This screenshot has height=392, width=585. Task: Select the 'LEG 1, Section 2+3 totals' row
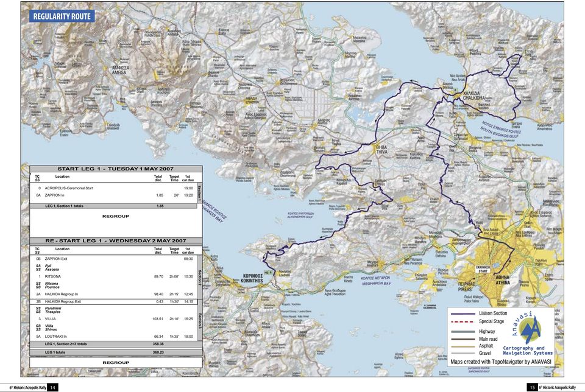(x=115, y=344)
